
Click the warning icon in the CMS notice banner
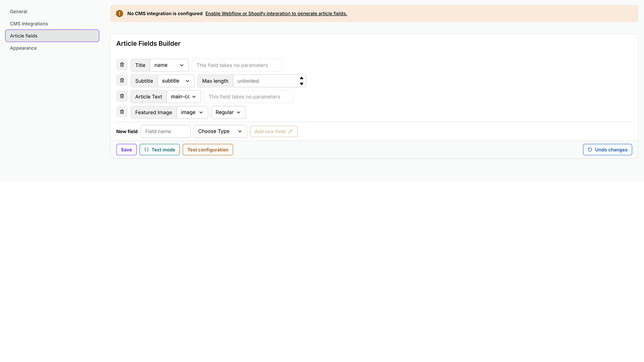[119, 13]
